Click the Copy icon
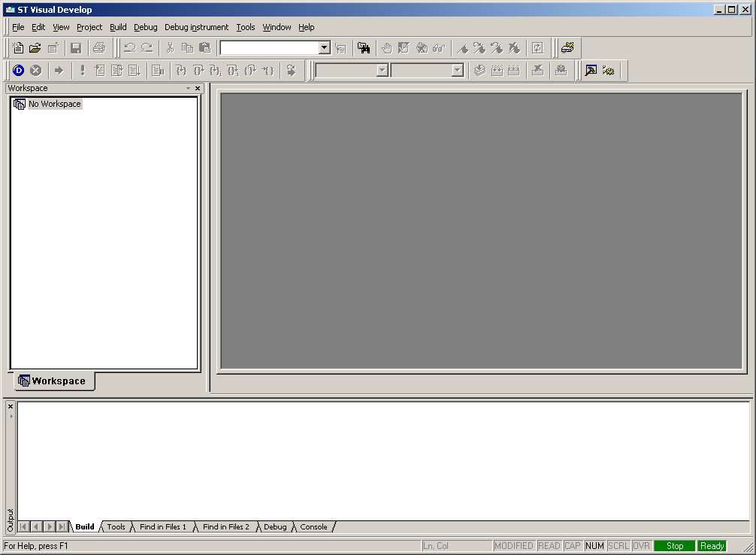 pos(187,48)
